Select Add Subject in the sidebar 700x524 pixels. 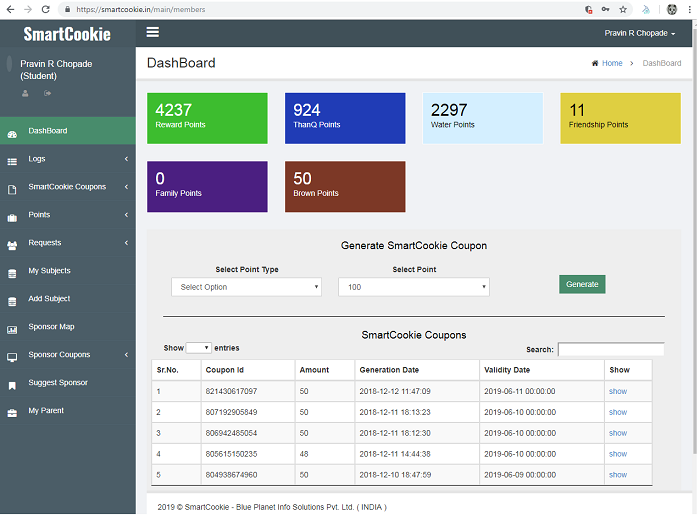[x=49, y=299]
